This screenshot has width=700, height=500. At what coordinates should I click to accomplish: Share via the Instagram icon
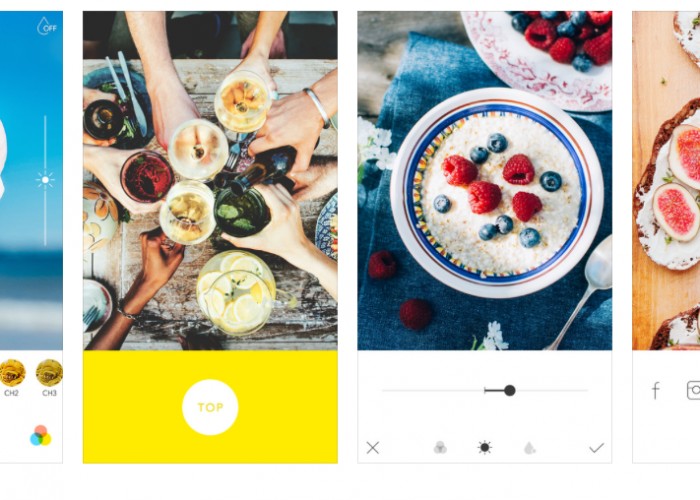pyautogui.click(x=693, y=390)
